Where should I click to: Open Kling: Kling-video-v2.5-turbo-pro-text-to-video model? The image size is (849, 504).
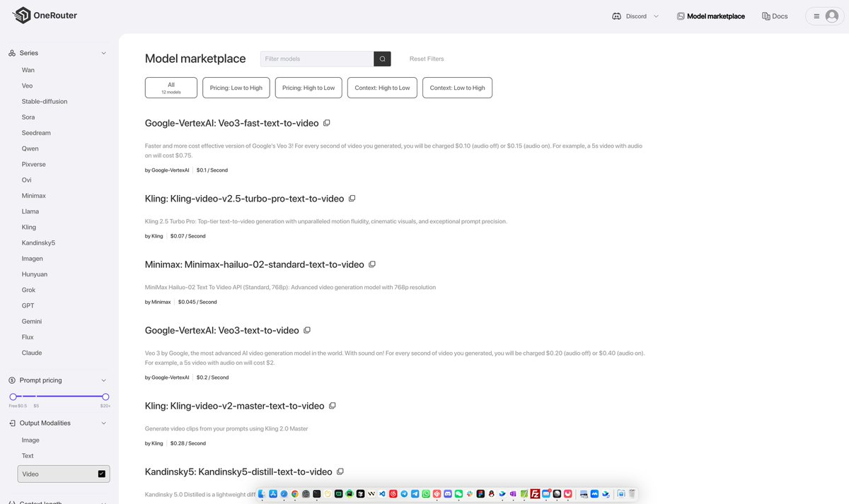[245, 199]
